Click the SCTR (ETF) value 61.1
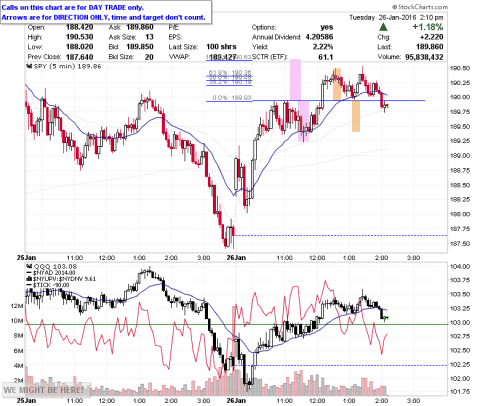Image resolution: width=480 pixels, height=406 pixels. click(326, 57)
